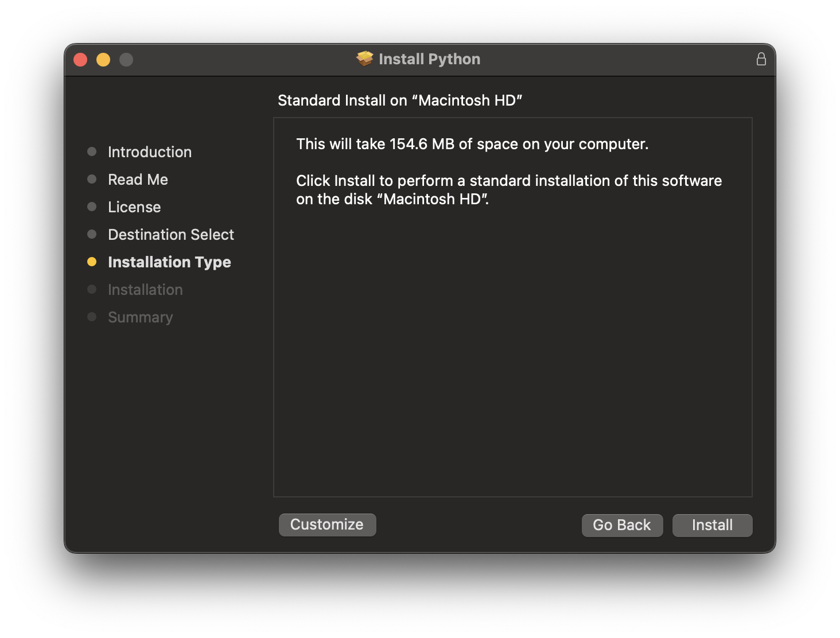Click the "Click Install to perform" paragraph
This screenshot has width=840, height=638.
(x=509, y=190)
